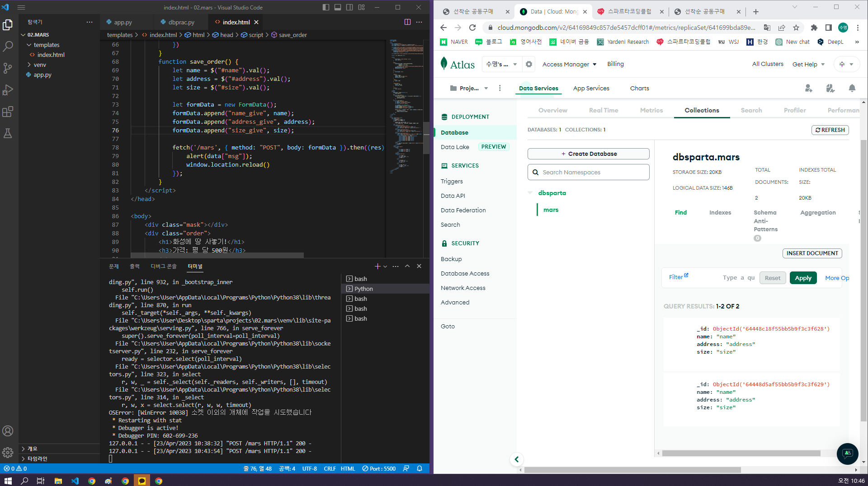Viewport: 868px width, 486px height.
Task: Click the query results horizontal scrollbar
Action: (x=741, y=453)
